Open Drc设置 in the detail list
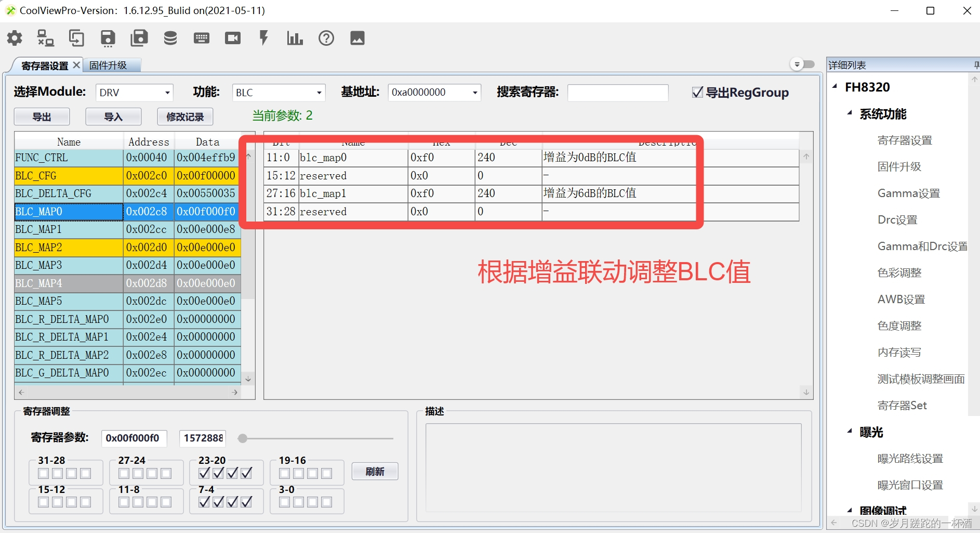980x533 pixels. (897, 220)
